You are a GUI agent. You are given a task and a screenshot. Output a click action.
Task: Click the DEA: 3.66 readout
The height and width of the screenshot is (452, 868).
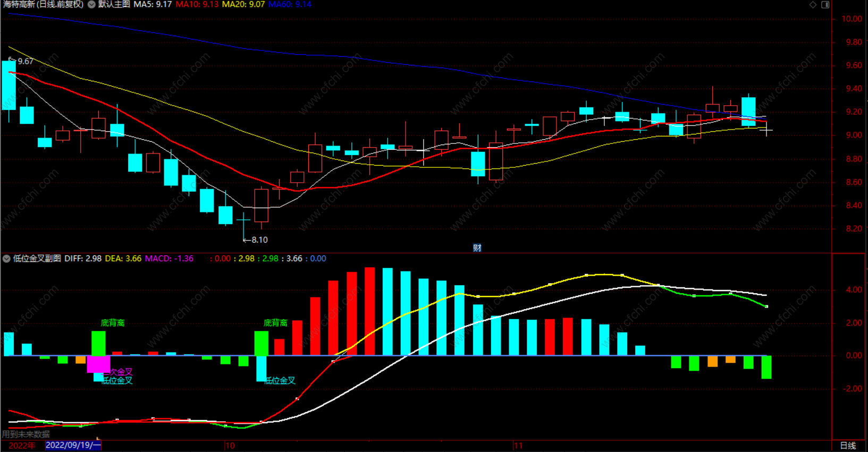[x=123, y=259]
